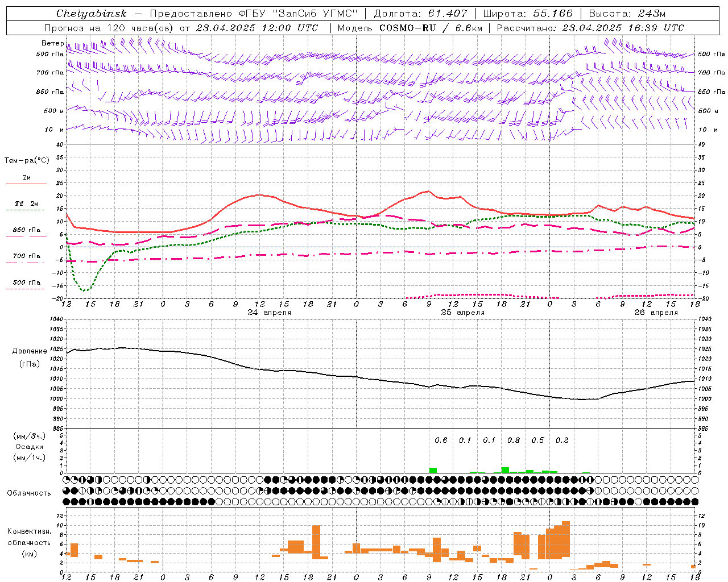This screenshot has width=728, height=582.
Task: Click the '(гПа)' unit under Давление
Action: [30, 364]
